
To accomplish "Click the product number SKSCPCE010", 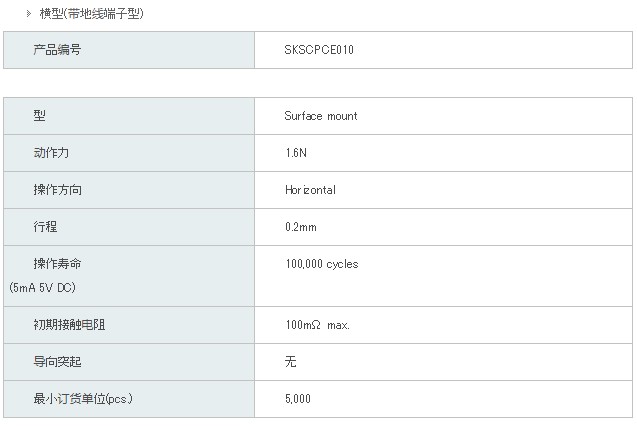I will 319,50.
